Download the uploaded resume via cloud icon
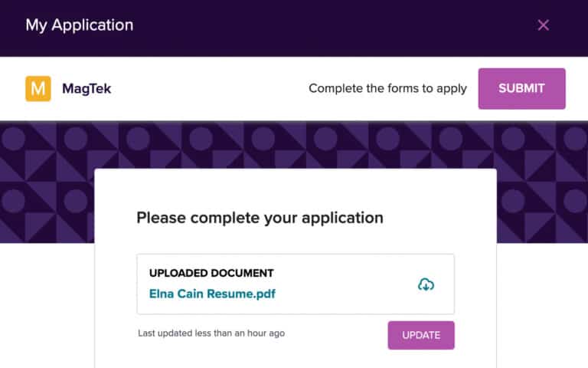The height and width of the screenshot is (368, 588). tap(426, 284)
